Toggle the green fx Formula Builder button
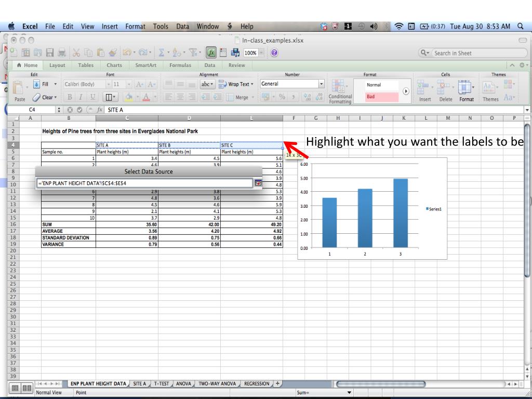This screenshot has width=532, height=399. tap(211, 52)
